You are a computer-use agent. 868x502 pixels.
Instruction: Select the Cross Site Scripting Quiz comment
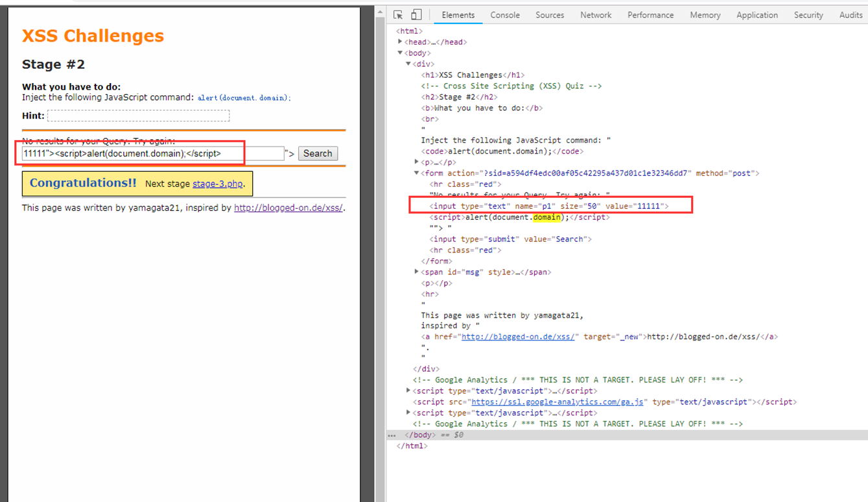pos(511,86)
